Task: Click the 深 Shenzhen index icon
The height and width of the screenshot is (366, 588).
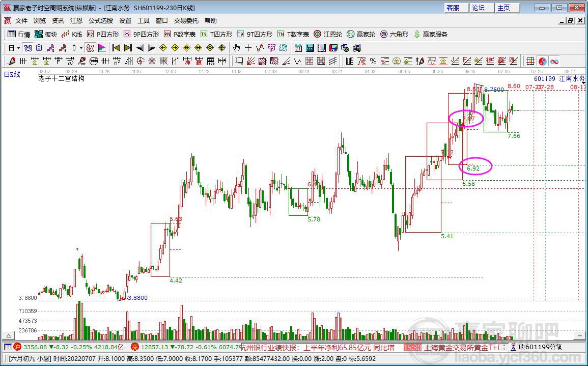Action: coord(134,347)
